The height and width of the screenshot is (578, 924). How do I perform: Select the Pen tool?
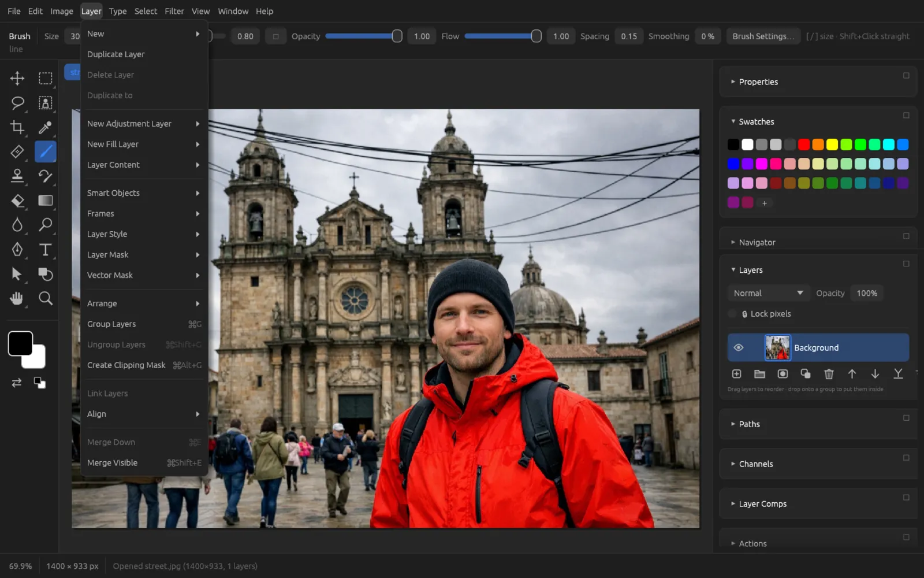pos(17,249)
